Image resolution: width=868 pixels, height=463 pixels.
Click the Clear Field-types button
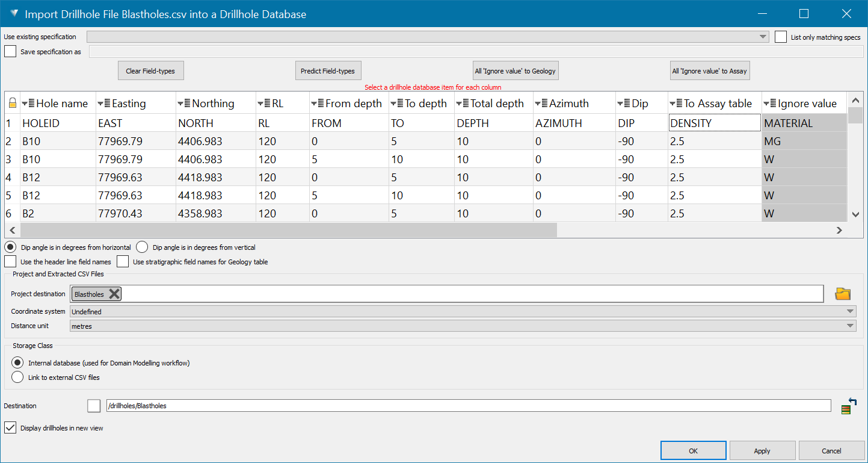pos(150,71)
